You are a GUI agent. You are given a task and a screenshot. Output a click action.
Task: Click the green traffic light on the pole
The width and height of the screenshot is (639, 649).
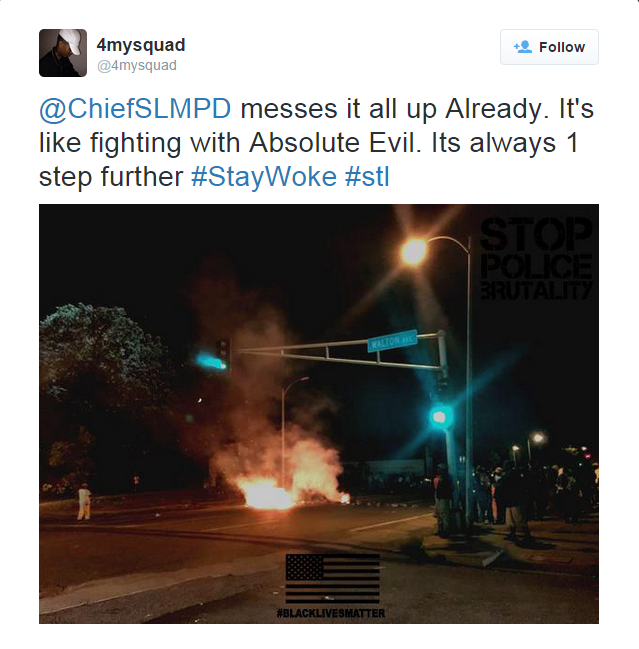[440, 417]
